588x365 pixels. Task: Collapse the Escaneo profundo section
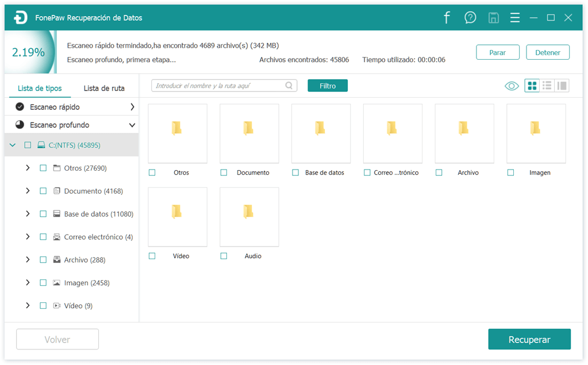[x=132, y=125]
